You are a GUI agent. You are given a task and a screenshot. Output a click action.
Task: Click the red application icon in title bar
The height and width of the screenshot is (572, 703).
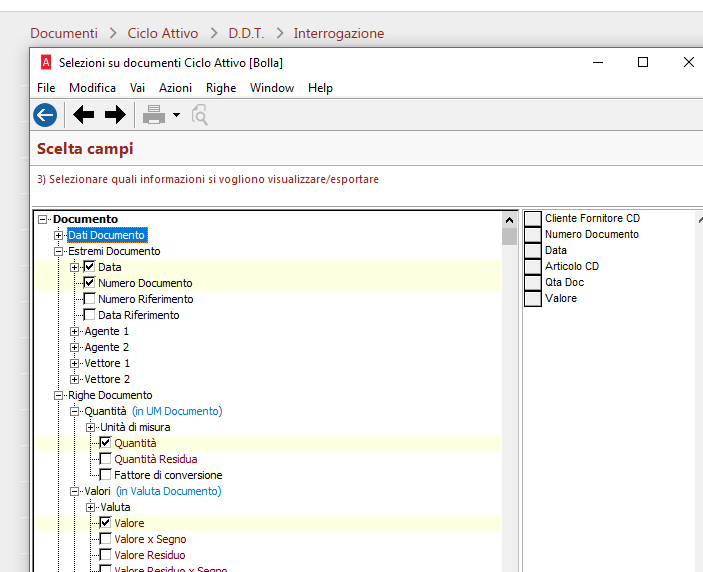46,62
